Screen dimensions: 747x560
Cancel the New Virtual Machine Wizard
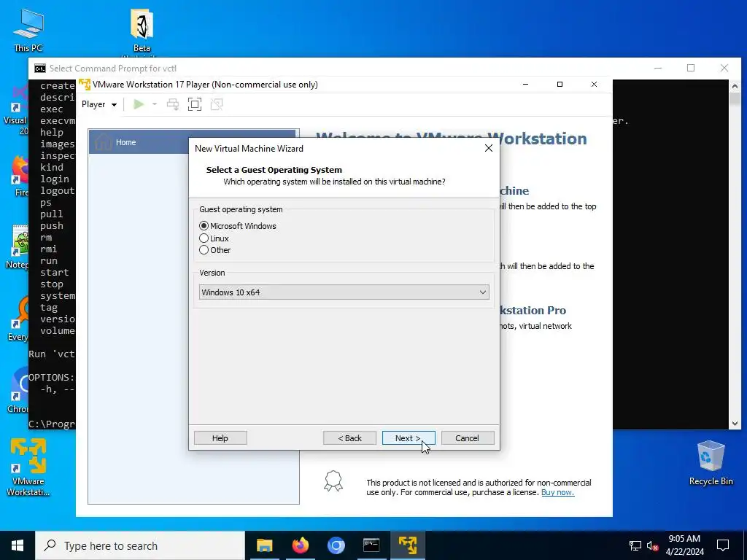point(468,438)
